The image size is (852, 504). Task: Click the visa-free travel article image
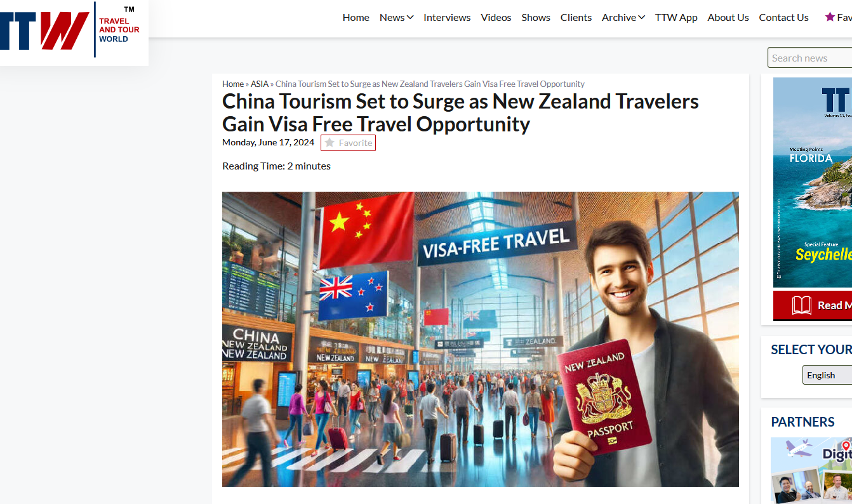point(481,339)
